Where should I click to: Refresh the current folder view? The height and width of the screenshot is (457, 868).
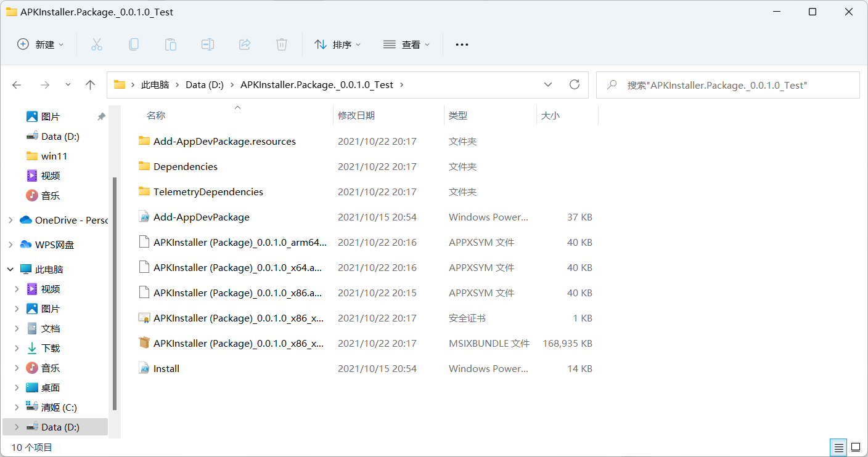click(x=575, y=84)
